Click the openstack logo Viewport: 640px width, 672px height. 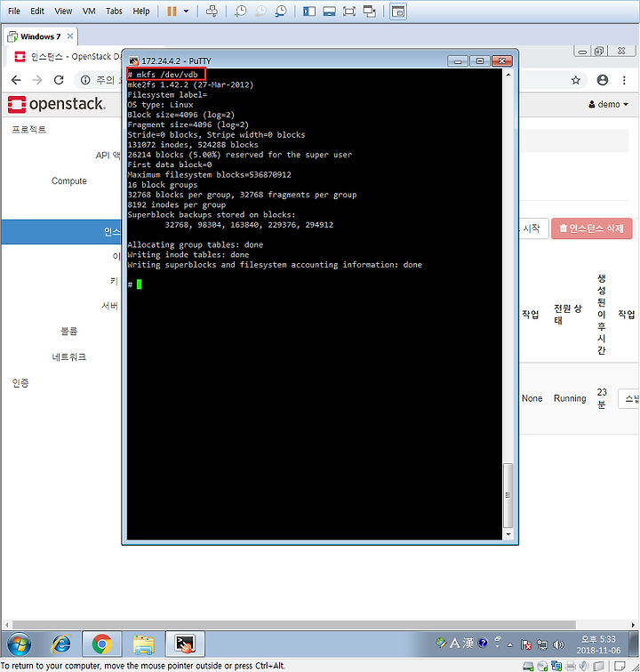tap(57, 104)
